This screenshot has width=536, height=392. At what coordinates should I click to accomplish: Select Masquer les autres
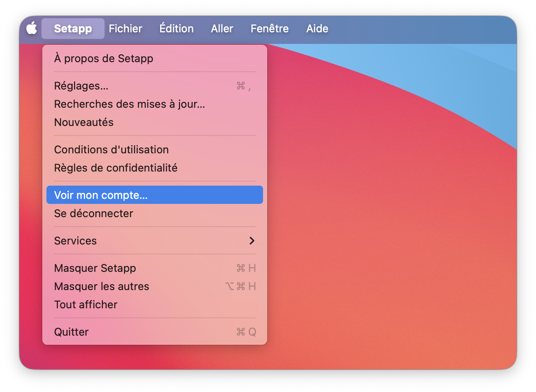coord(155,286)
